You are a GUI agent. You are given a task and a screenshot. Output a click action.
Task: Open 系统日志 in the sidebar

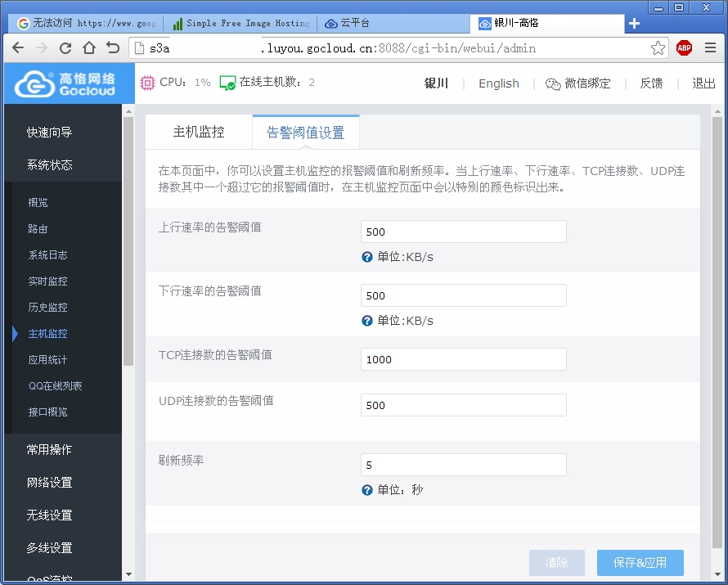(x=47, y=255)
